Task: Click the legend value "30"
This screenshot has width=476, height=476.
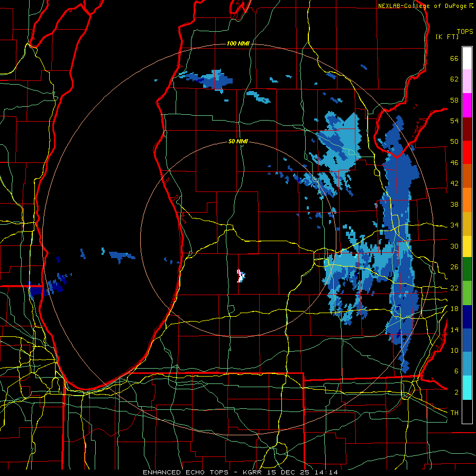Action: pyautogui.click(x=454, y=246)
